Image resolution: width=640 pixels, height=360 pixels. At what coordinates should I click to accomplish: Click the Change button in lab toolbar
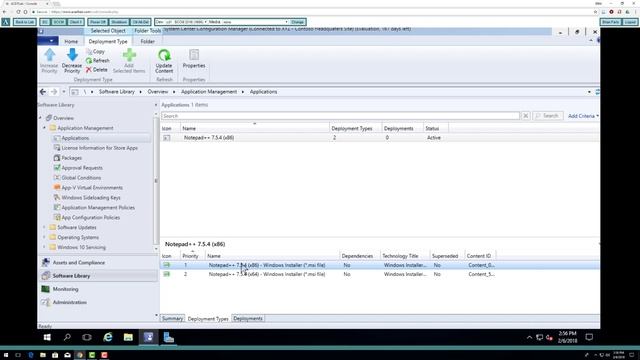coord(297,22)
